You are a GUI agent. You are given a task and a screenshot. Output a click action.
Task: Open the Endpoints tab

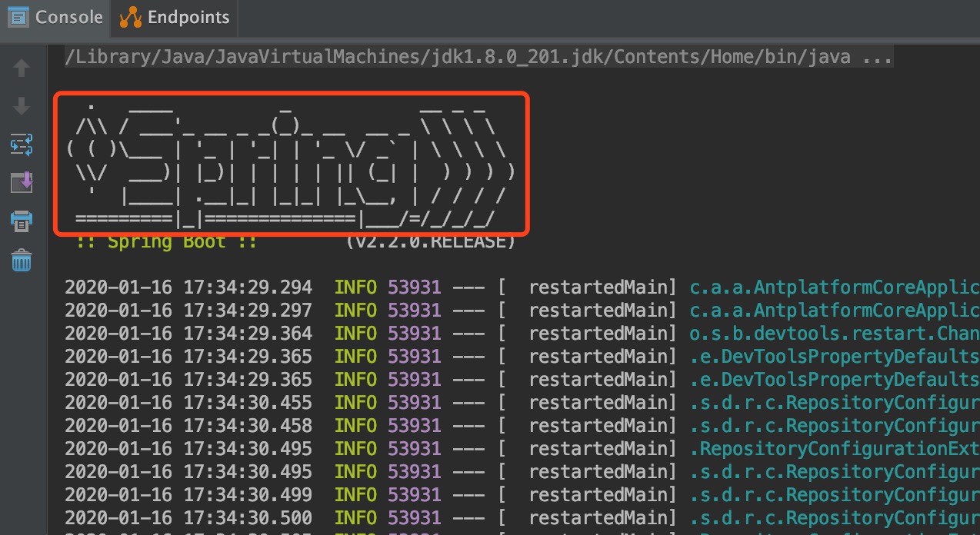click(x=175, y=17)
